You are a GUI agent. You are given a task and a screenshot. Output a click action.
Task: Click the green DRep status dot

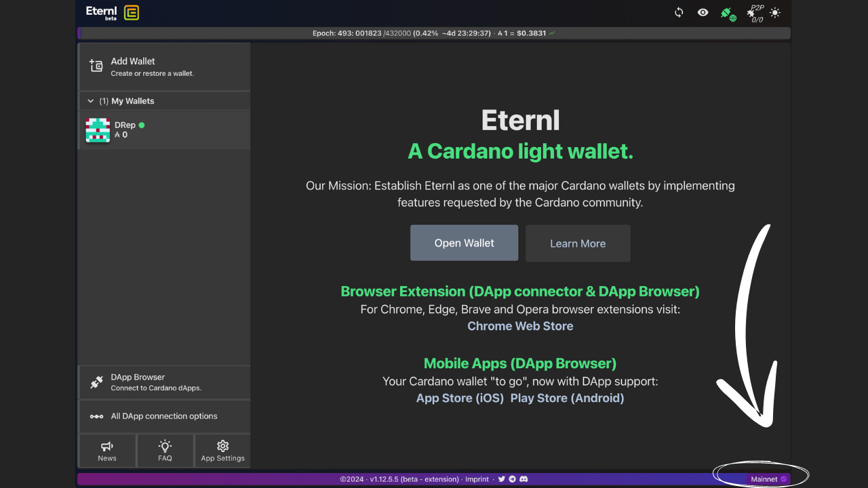pyautogui.click(x=142, y=125)
